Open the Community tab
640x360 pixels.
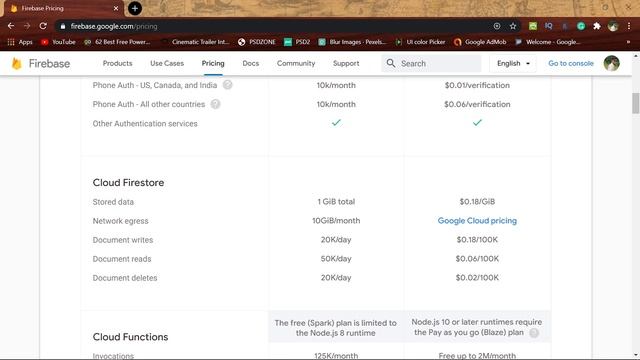click(296, 63)
